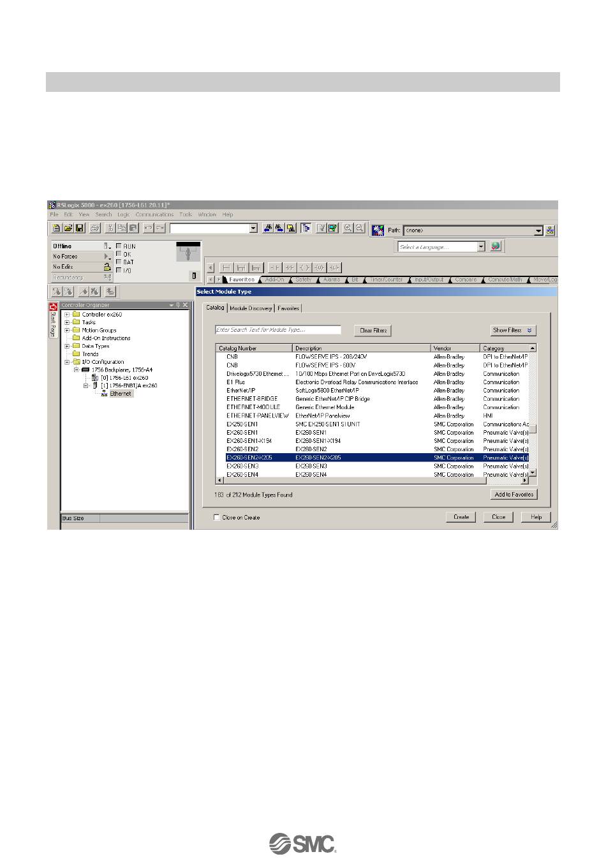Click first icon in online edit toolbar
The image size is (606, 868).
coord(57,291)
